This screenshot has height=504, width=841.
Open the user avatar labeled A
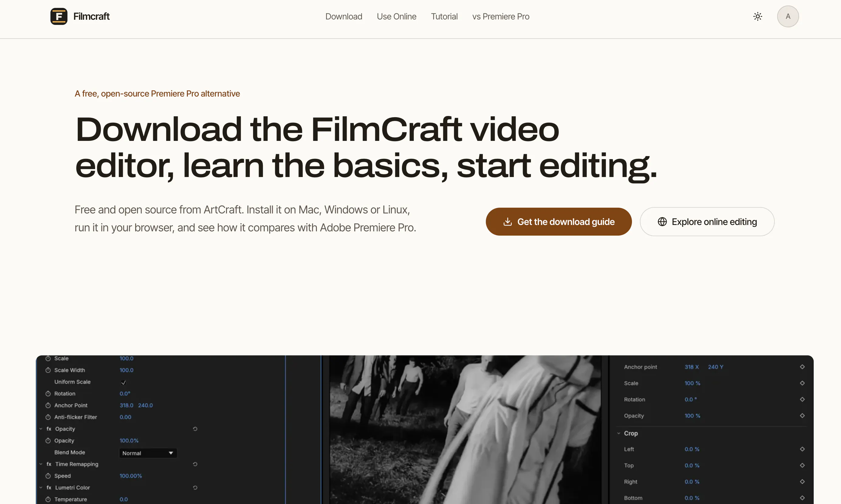788,16
